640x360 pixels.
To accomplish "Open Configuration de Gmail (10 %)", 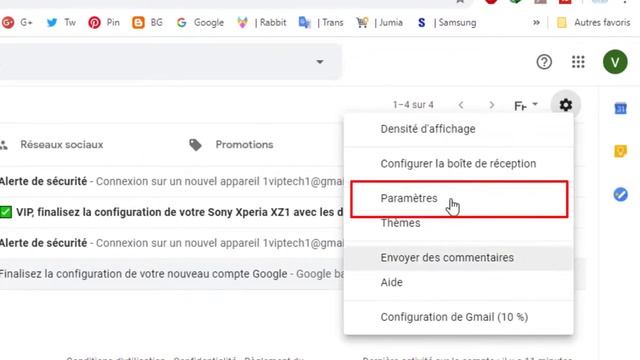I will click(x=459, y=317).
